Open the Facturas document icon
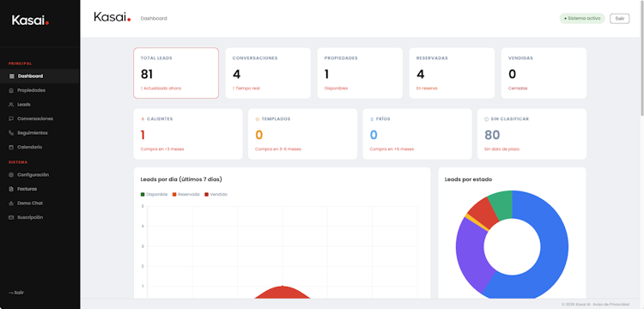This screenshot has height=309, width=644. [x=11, y=189]
